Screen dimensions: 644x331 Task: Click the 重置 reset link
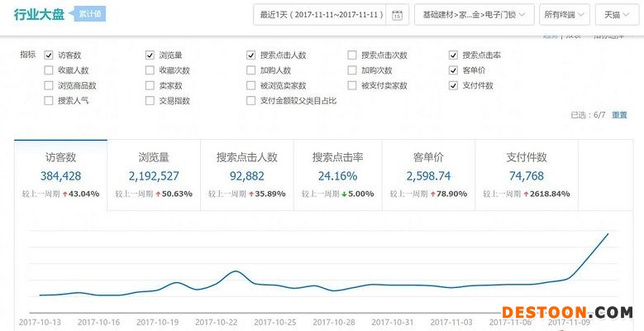coord(619,115)
